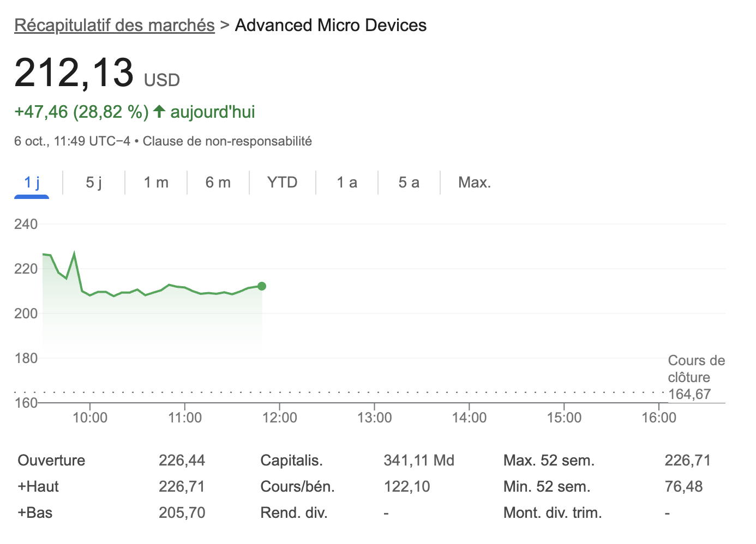Click the green current-price dot on chart
756x544 pixels.
point(262,286)
